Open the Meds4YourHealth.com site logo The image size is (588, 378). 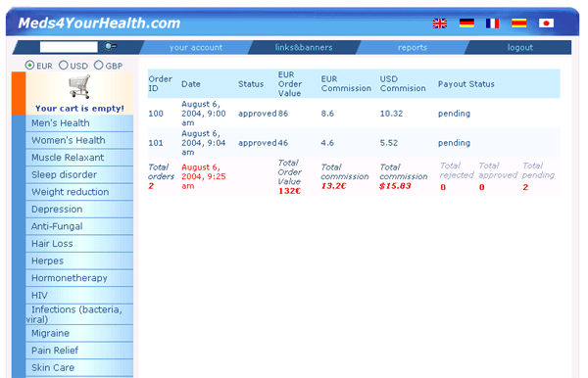(99, 24)
